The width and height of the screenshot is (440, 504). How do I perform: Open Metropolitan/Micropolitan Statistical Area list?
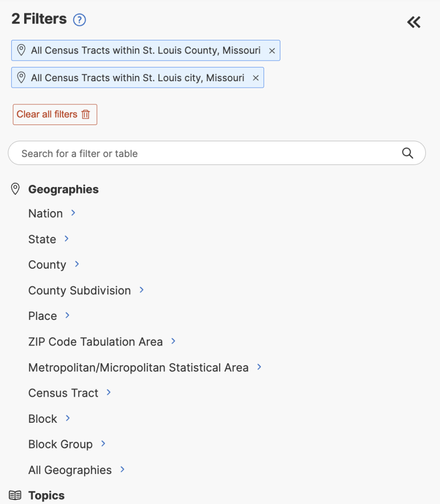point(138,368)
